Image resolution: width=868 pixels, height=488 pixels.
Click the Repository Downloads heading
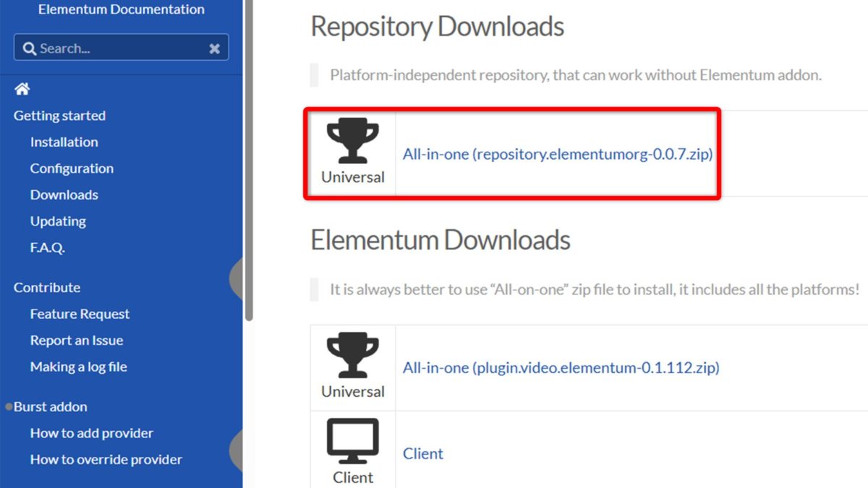coord(438,27)
